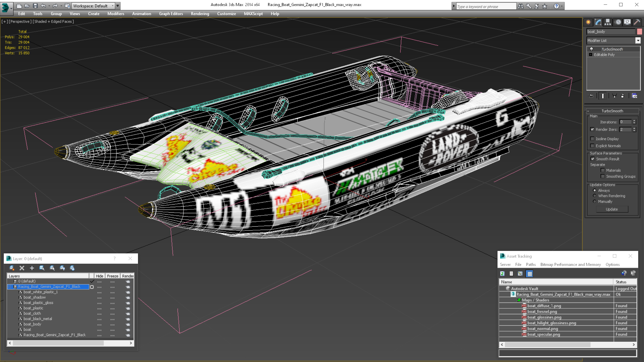Click the Refresh icon in Asset Tracking
This screenshot has height=362, width=644.
point(502,274)
